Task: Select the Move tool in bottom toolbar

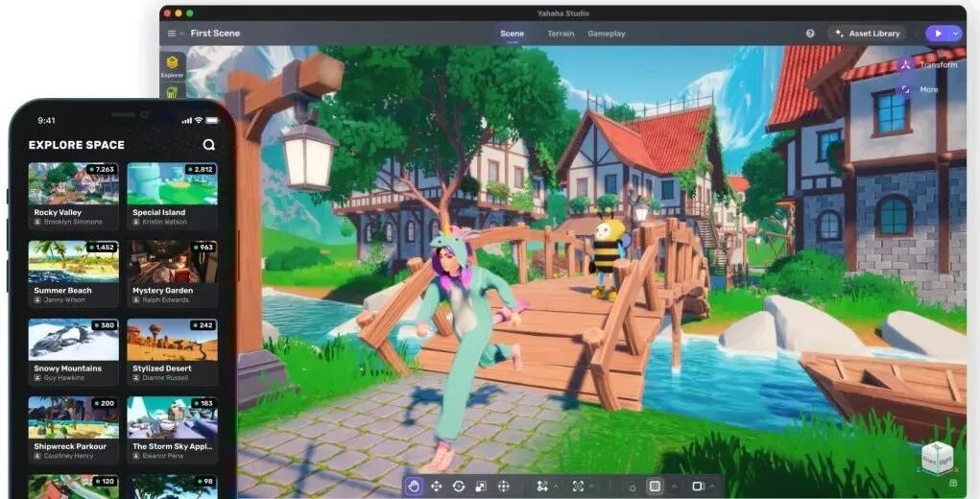Action: coord(437,486)
